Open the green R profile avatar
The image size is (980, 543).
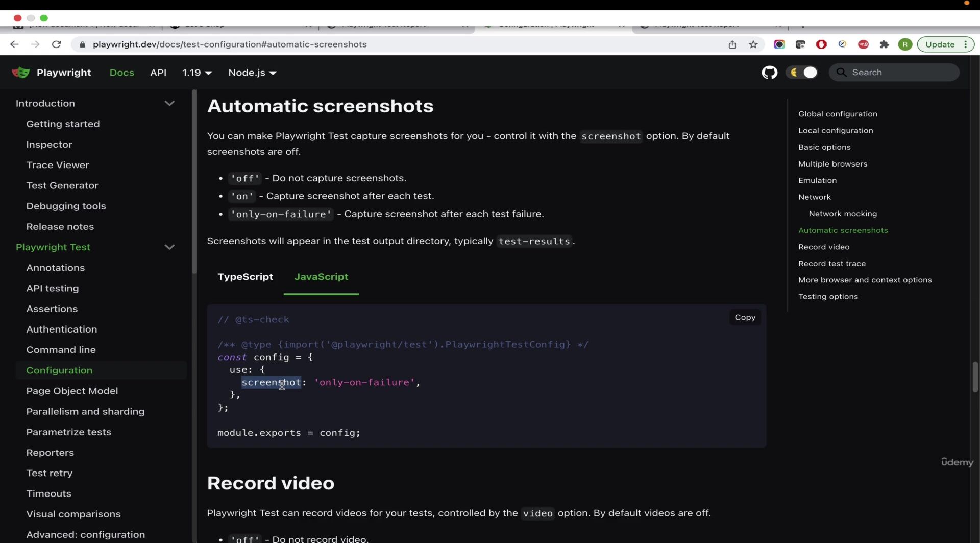[905, 44]
